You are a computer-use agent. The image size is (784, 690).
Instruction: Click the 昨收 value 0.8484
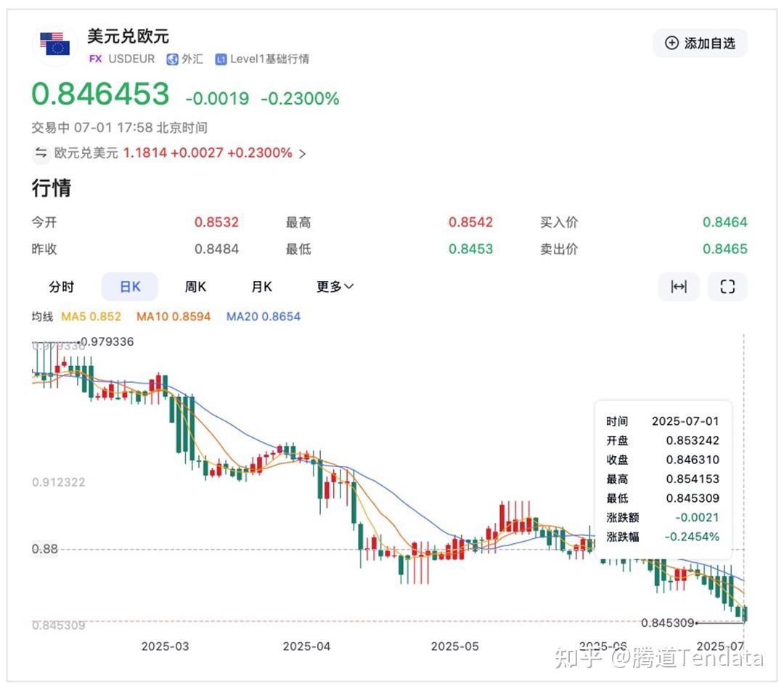click(216, 249)
